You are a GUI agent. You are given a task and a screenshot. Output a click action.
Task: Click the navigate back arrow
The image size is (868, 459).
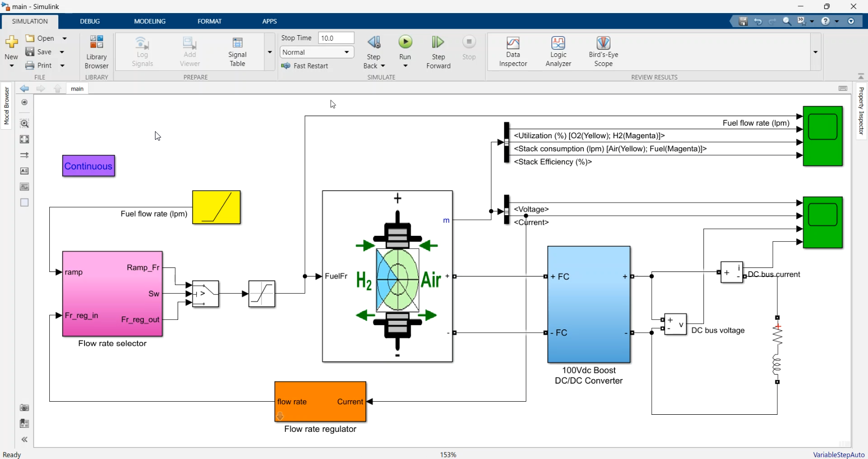[24, 88]
